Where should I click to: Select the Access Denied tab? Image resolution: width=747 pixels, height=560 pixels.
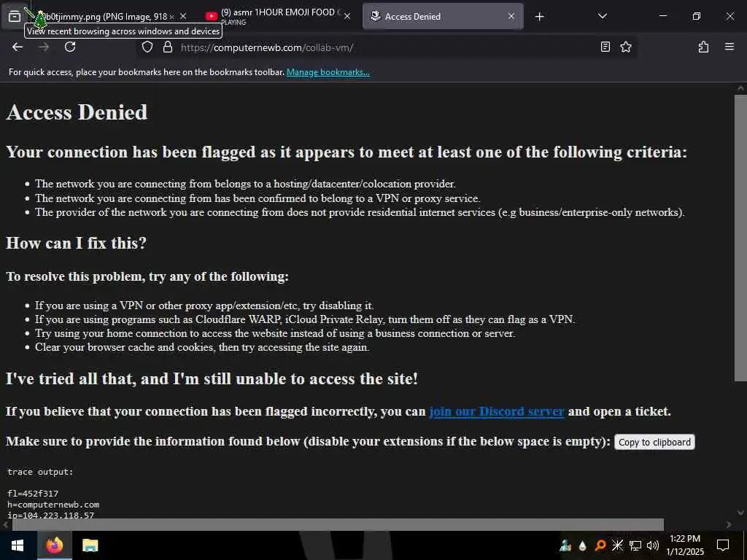click(443, 17)
